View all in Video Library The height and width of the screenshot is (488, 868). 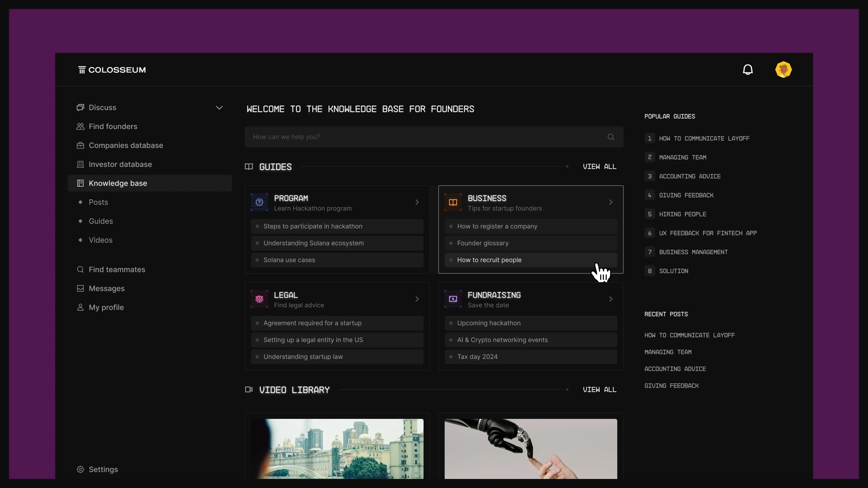point(599,390)
